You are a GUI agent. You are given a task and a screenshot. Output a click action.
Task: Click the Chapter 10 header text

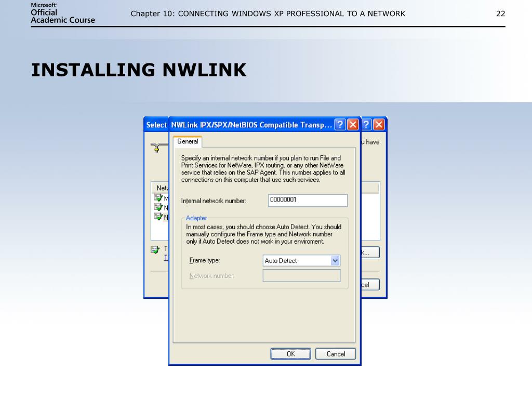pyautogui.click(x=268, y=14)
